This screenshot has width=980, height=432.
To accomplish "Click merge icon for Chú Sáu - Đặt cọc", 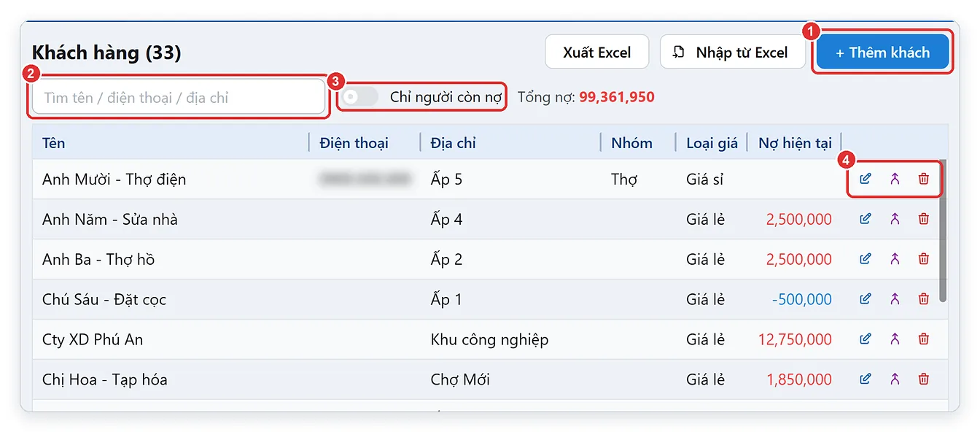I will [x=895, y=299].
